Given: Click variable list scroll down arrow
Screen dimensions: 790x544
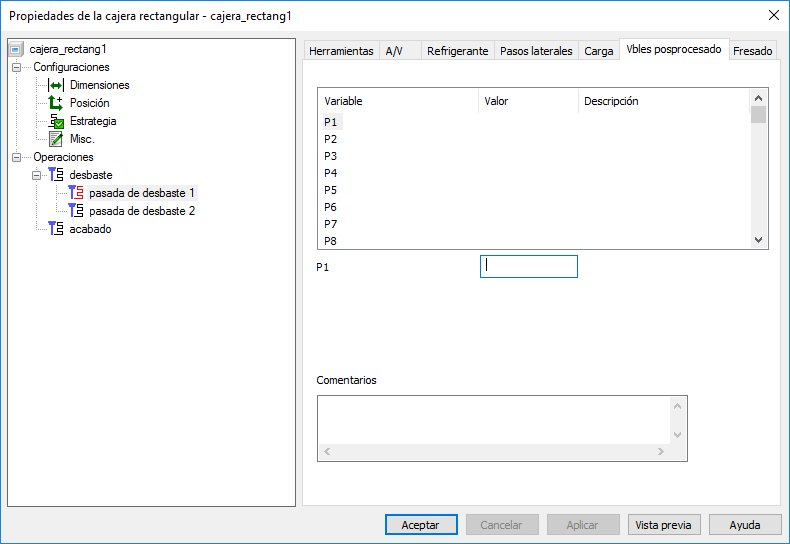Looking at the screenshot, I should (x=759, y=240).
